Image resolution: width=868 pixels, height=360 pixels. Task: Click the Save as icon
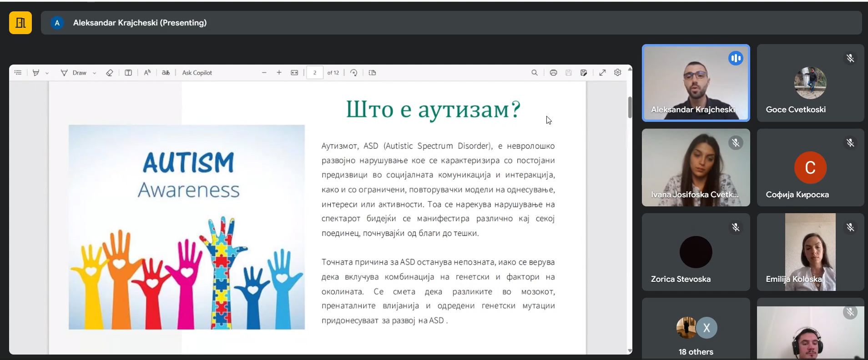click(584, 73)
